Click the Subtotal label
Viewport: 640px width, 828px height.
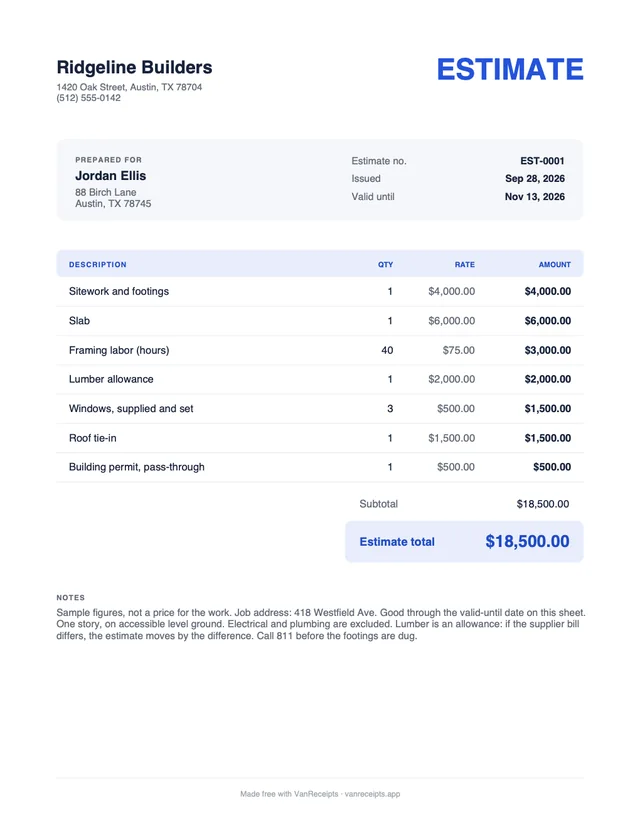379,504
